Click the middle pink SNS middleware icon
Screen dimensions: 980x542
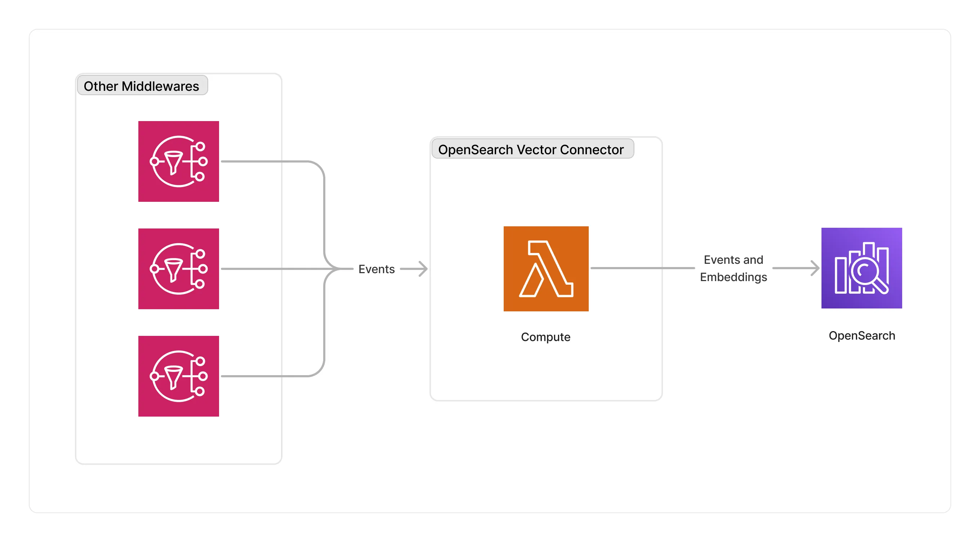(178, 269)
